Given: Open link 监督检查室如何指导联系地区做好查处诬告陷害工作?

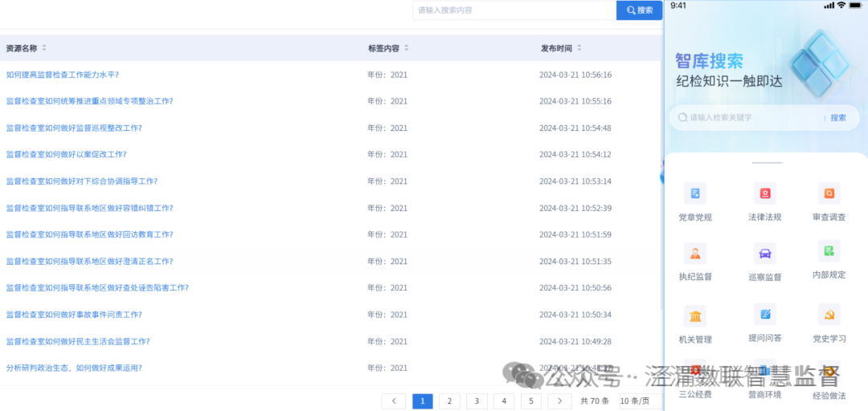Looking at the screenshot, I should [x=97, y=287].
